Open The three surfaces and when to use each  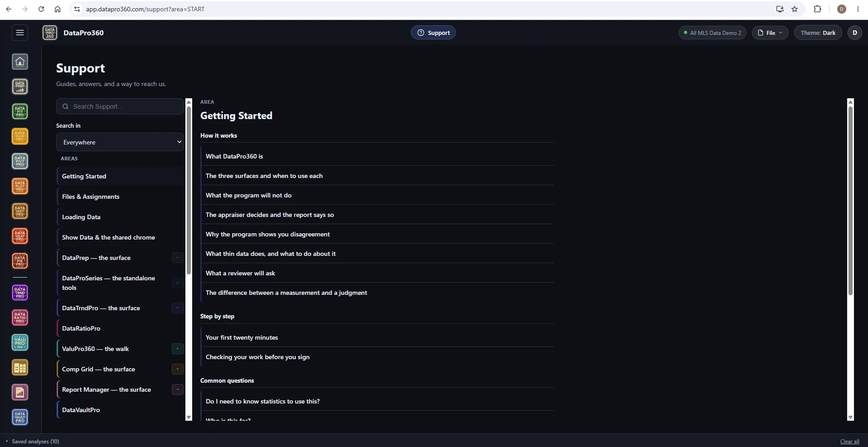pos(377,176)
